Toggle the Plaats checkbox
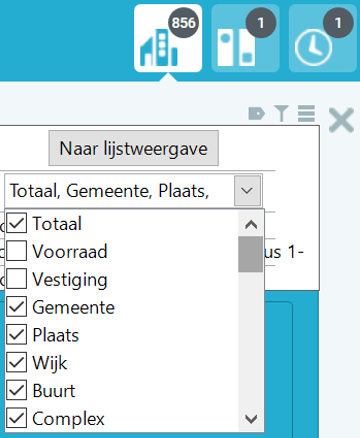 (16, 335)
